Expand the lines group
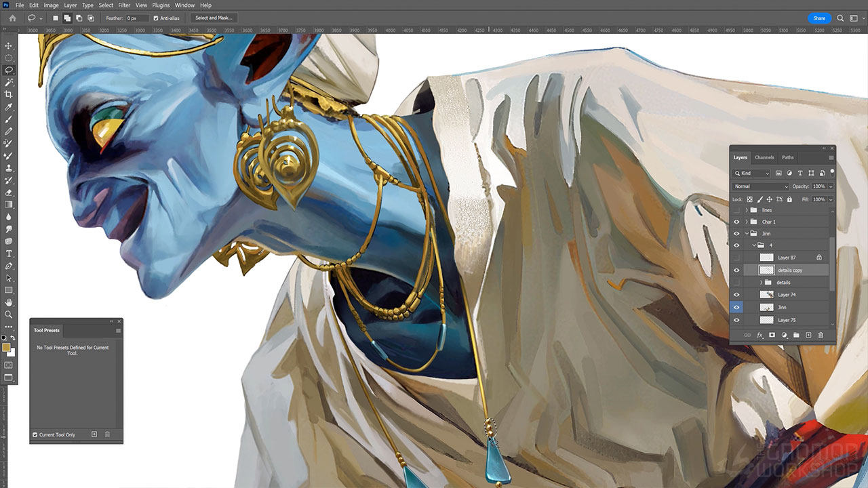The image size is (868, 488). coord(747,210)
